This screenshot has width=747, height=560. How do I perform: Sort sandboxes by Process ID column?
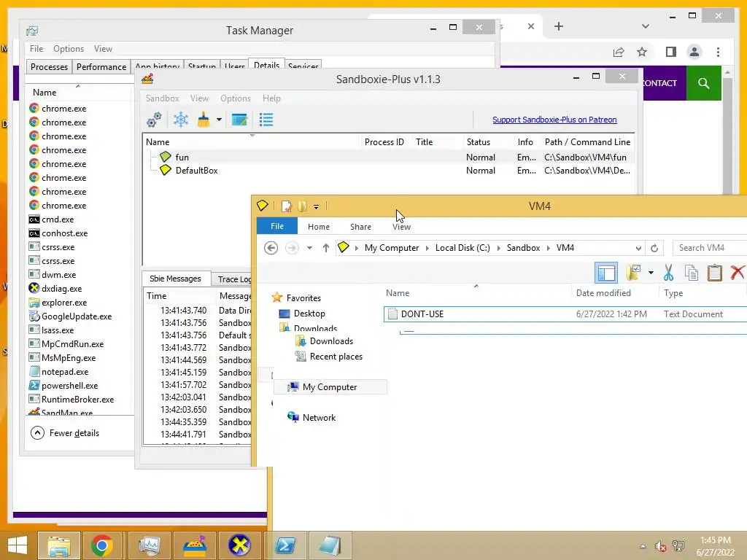pos(384,142)
